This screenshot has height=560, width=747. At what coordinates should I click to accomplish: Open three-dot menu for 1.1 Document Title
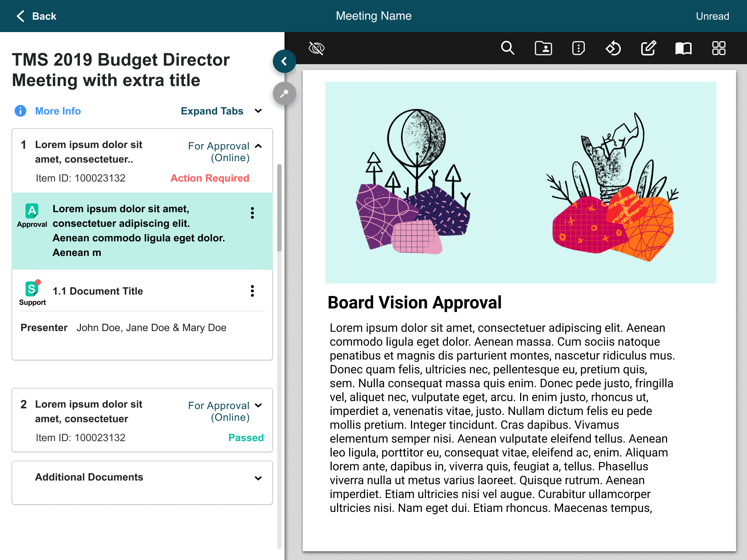click(252, 291)
